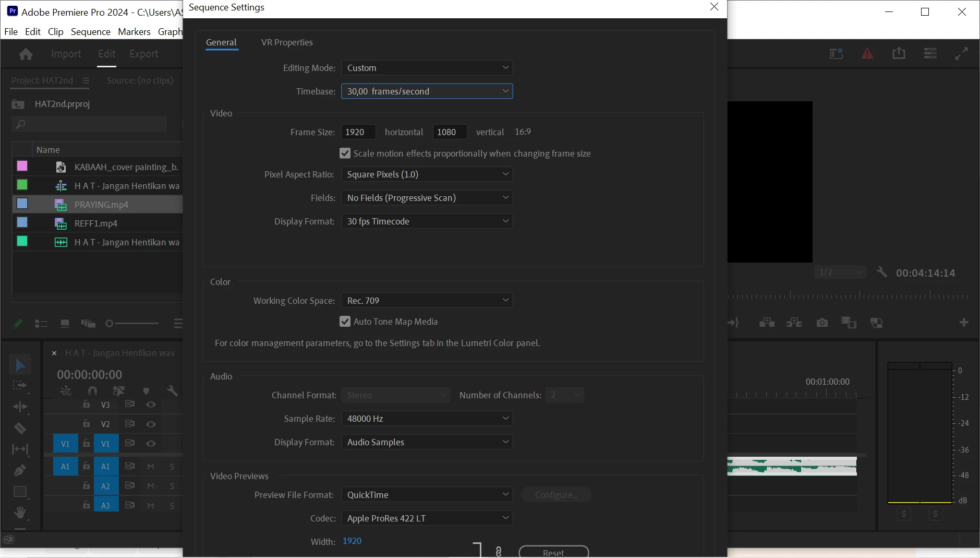Open the Codec Apple ProRes dropdown

coord(427,518)
